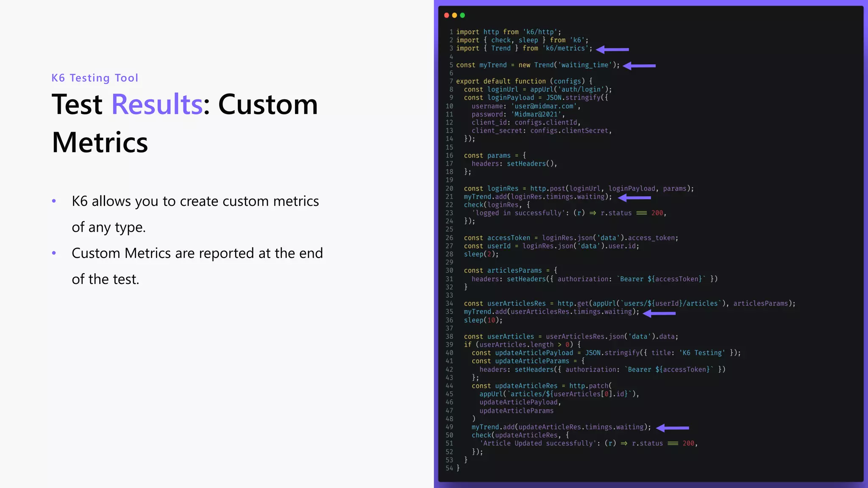Click line 'const loginRes = http.post'
The image size is (868, 488).
click(x=579, y=189)
